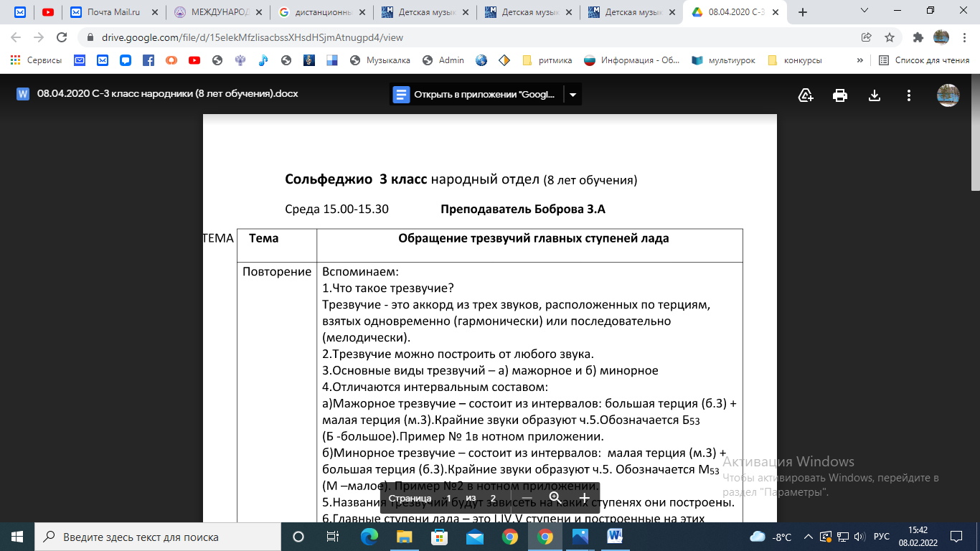Share this page from the address bar

[867, 37]
